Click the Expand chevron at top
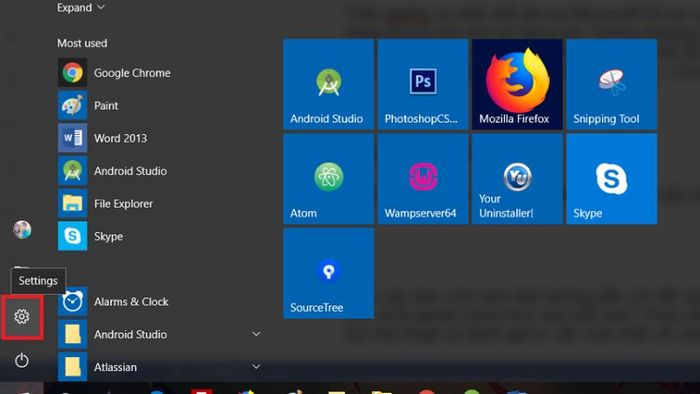The width and height of the screenshot is (700, 394). tap(100, 7)
